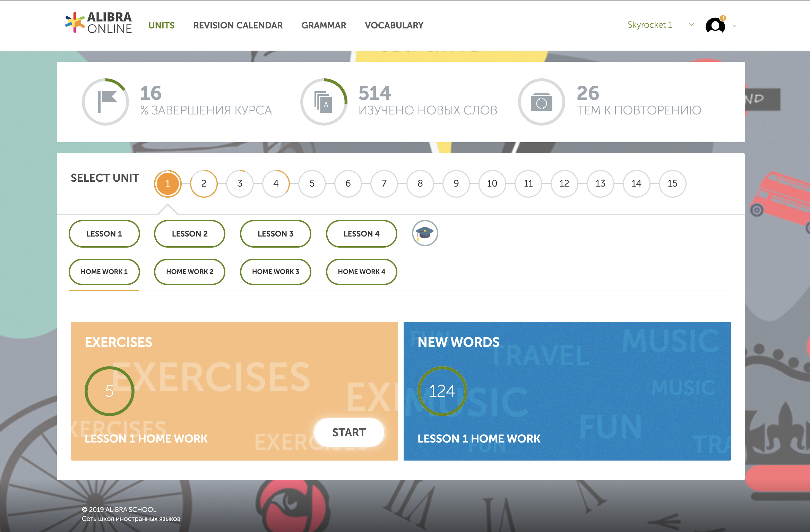The image size is (810, 532).
Task: Expand the profile chevron next to avatar
Action: coord(734,26)
